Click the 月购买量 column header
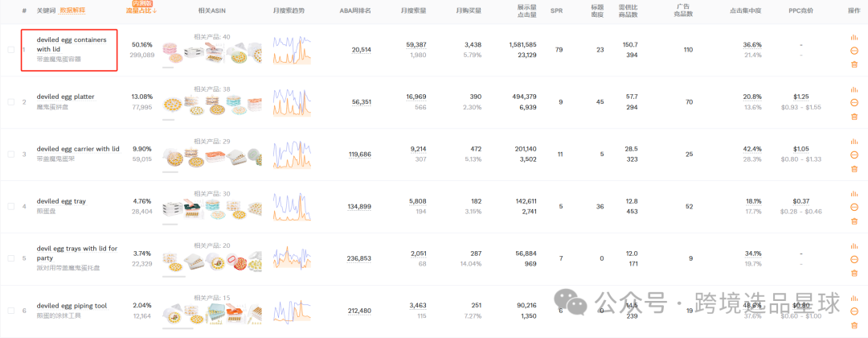Screen dimensions: 868x338 pos(469,10)
